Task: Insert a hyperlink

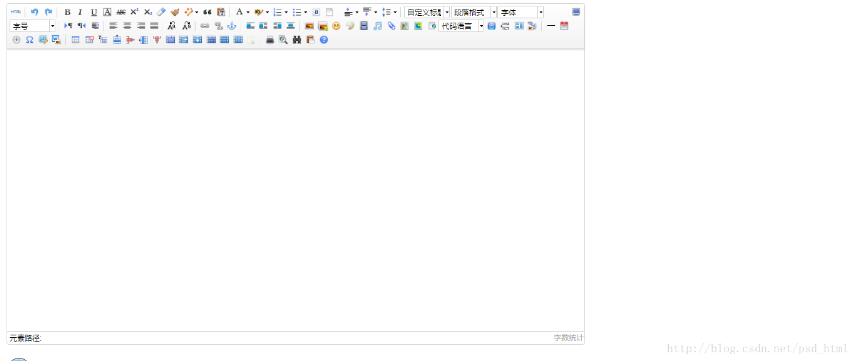Action: click(205, 26)
